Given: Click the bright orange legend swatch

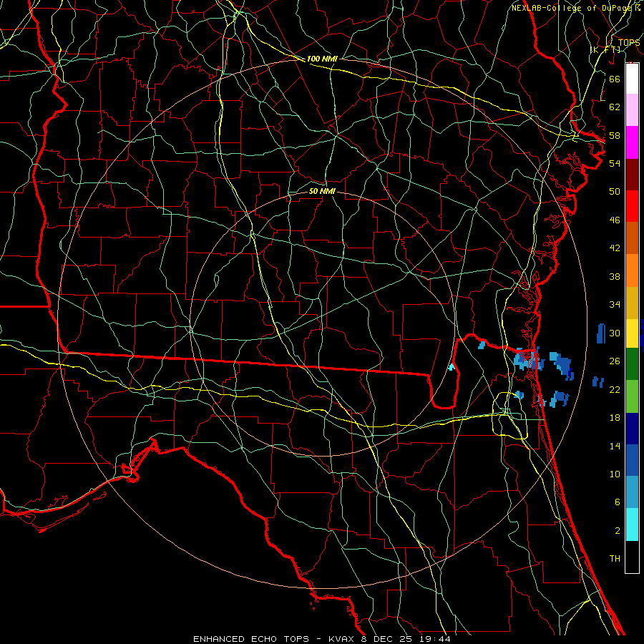Looking at the screenshot, I should 632,270.
